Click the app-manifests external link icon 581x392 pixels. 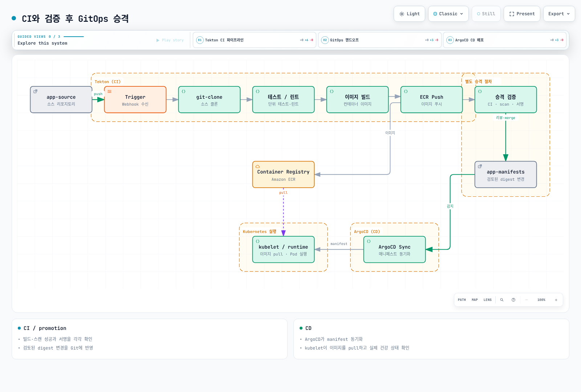click(x=480, y=167)
